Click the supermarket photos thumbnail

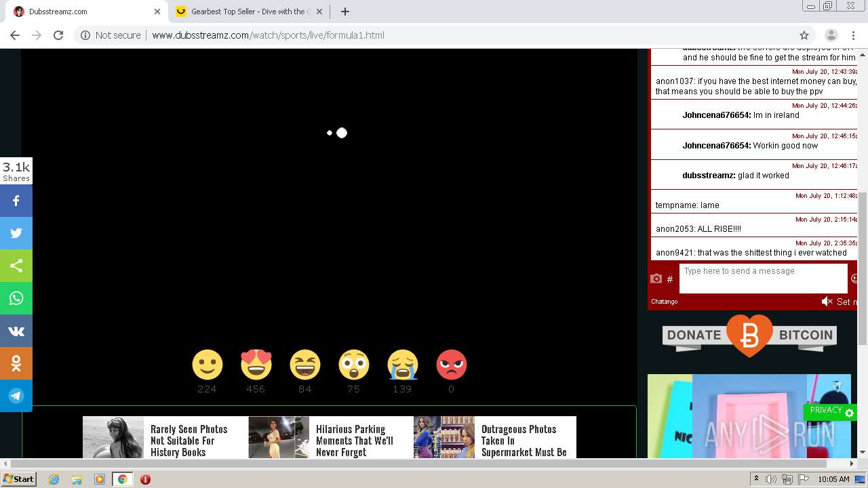(x=444, y=438)
